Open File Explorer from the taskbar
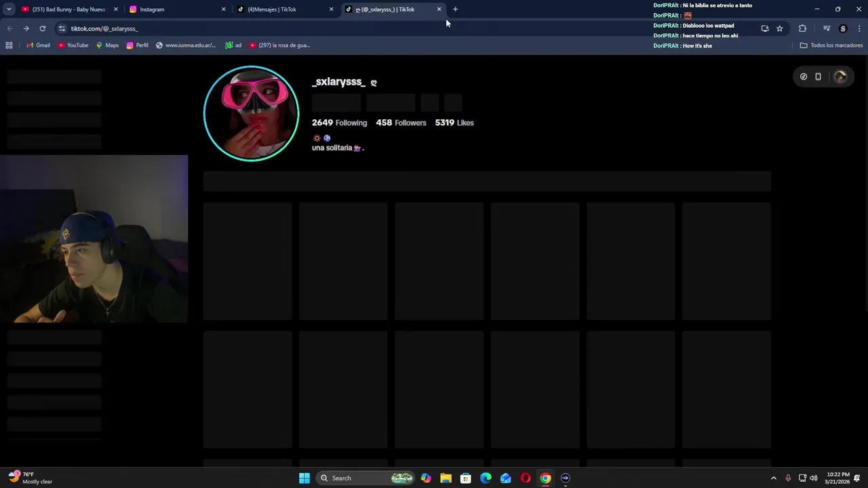868x488 pixels. [x=446, y=478]
